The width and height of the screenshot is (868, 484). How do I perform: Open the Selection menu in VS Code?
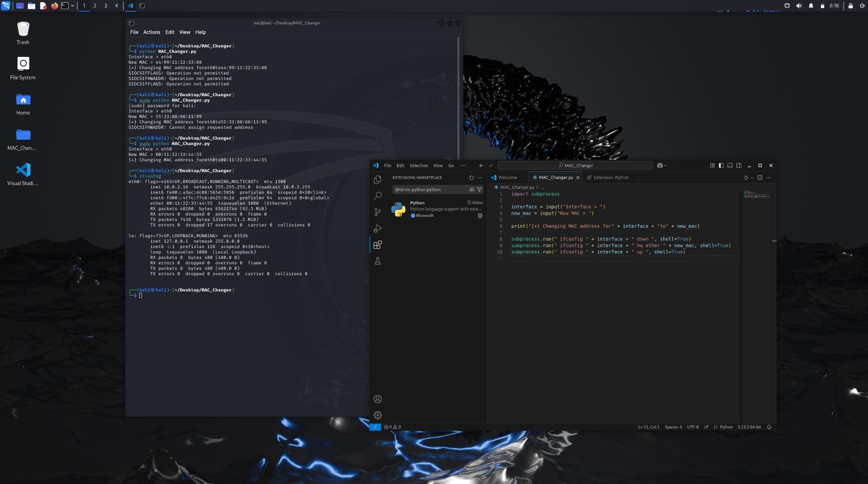coord(419,165)
